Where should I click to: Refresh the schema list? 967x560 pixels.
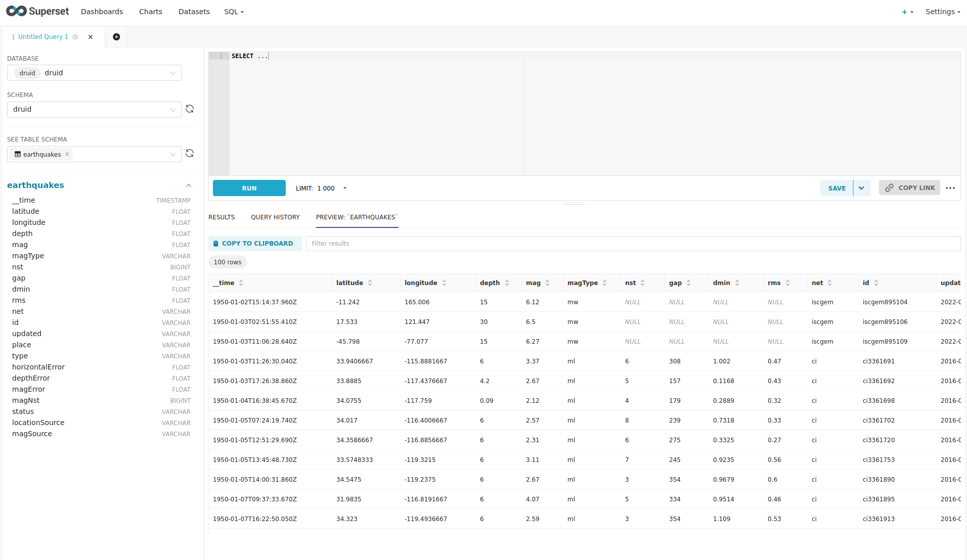click(190, 109)
